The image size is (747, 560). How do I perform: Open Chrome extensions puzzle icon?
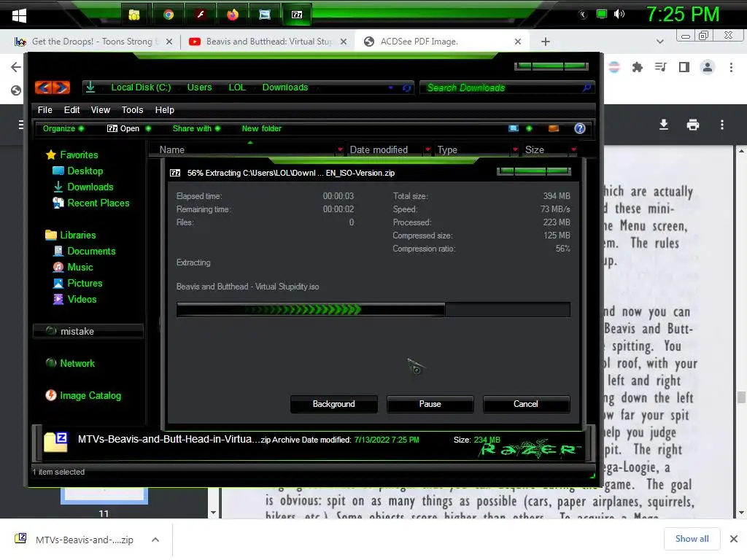tap(637, 68)
